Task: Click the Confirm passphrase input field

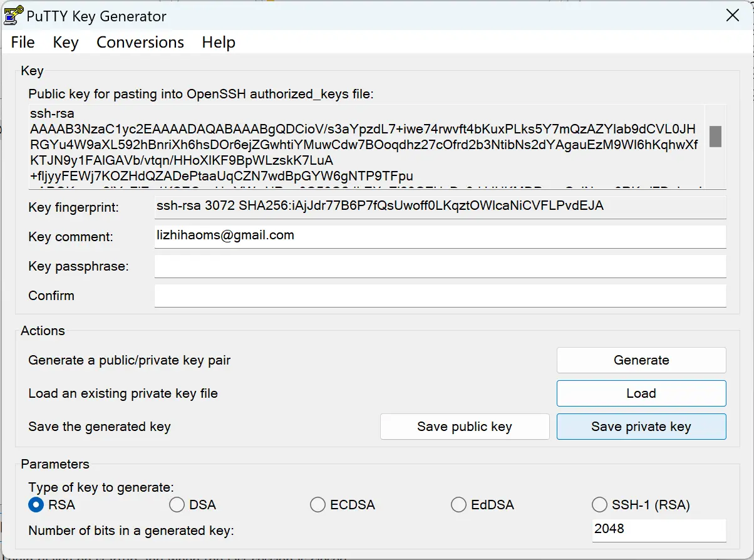Action: pos(440,296)
